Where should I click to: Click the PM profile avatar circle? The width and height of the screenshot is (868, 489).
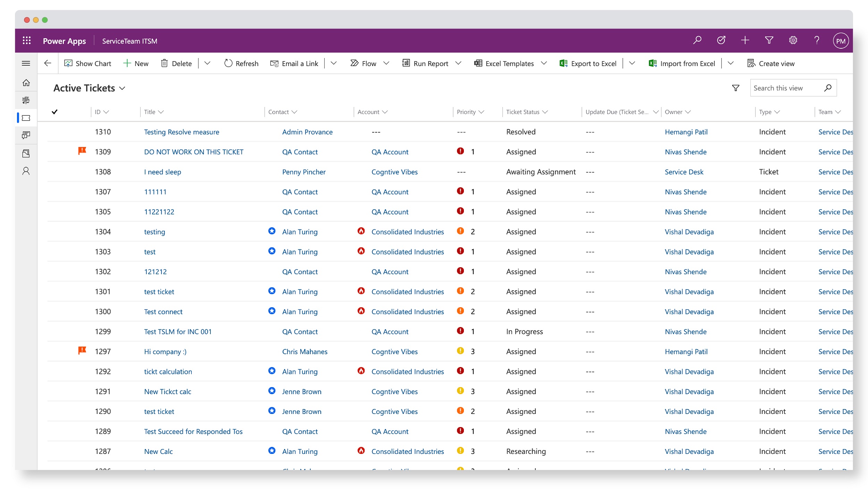(841, 40)
